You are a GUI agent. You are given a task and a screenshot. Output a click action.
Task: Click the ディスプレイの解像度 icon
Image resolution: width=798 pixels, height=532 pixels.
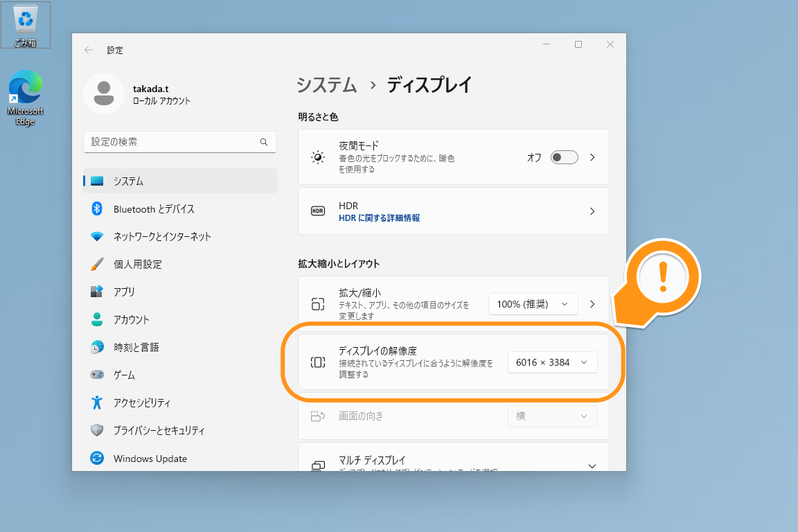[x=317, y=362]
